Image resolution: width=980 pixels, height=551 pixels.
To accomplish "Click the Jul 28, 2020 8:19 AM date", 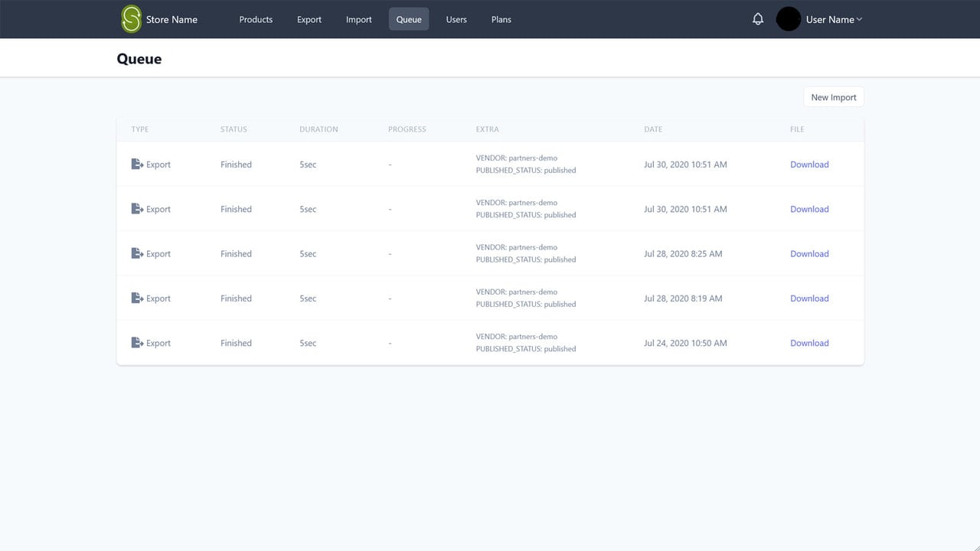I will coord(683,298).
